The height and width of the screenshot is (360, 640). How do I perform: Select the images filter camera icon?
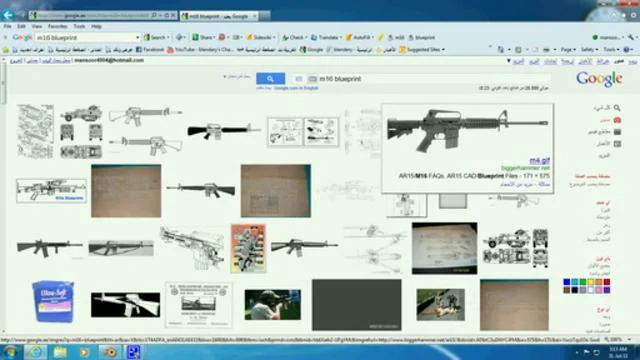tap(617, 120)
